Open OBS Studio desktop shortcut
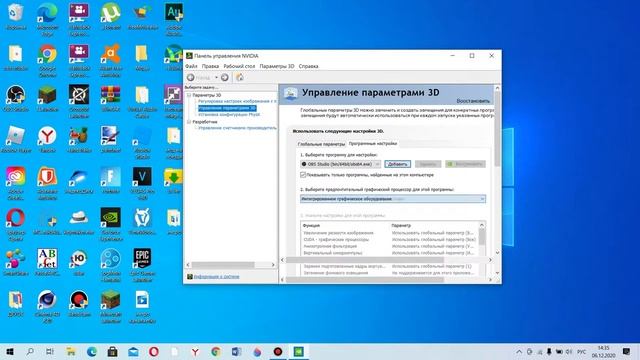640x360 pixels. (16, 98)
